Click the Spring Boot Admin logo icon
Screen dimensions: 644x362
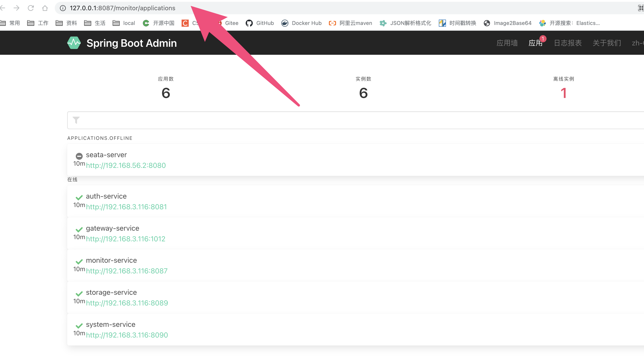(74, 43)
